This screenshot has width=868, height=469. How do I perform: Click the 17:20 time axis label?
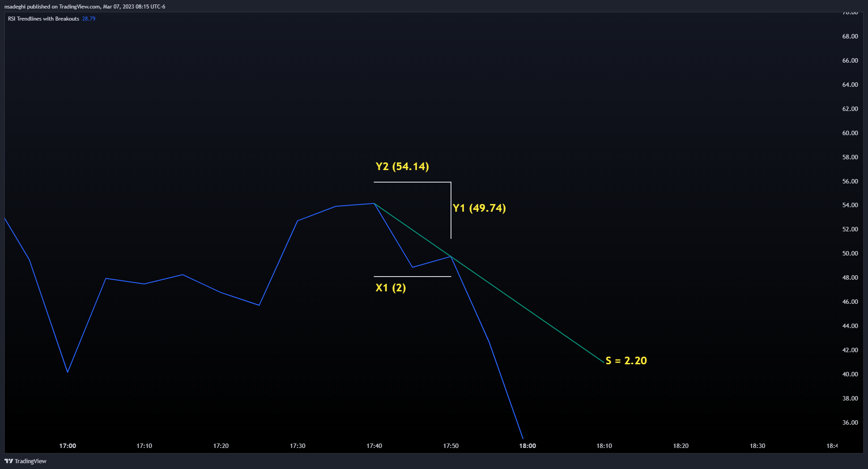[221, 446]
